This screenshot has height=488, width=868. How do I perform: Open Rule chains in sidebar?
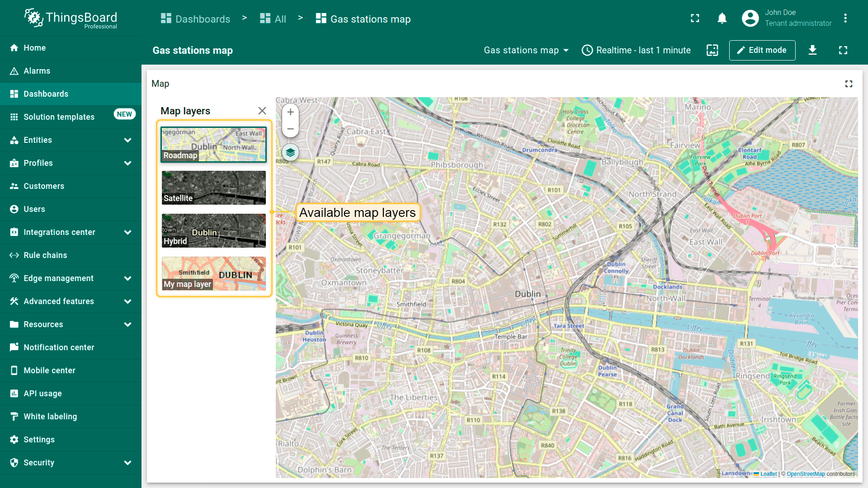click(x=45, y=255)
